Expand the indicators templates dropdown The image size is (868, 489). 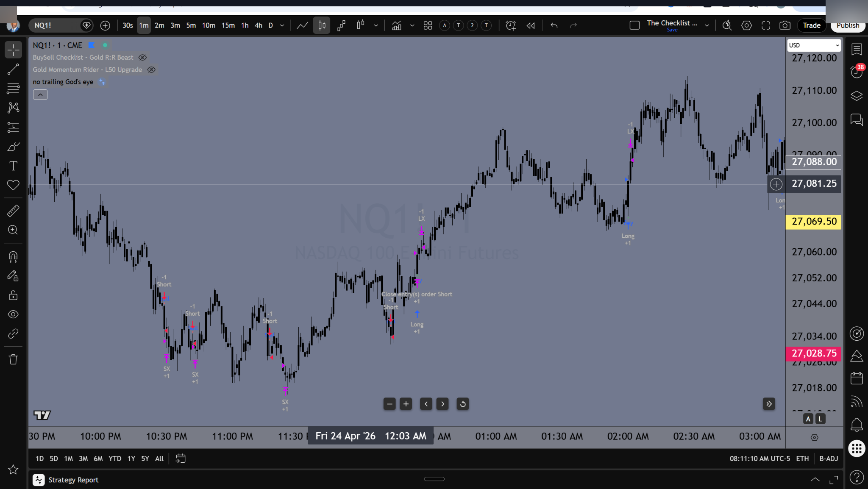click(412, 25)
